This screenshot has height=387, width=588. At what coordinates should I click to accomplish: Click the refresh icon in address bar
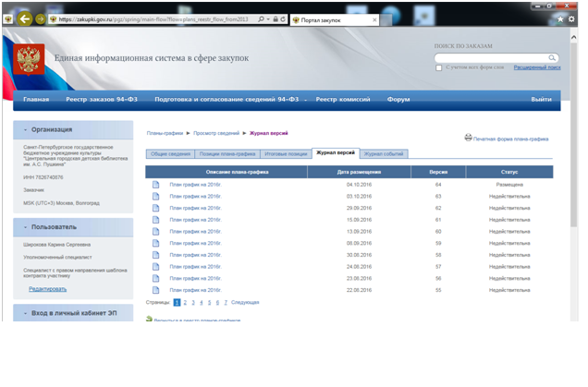tap(283, 19)
